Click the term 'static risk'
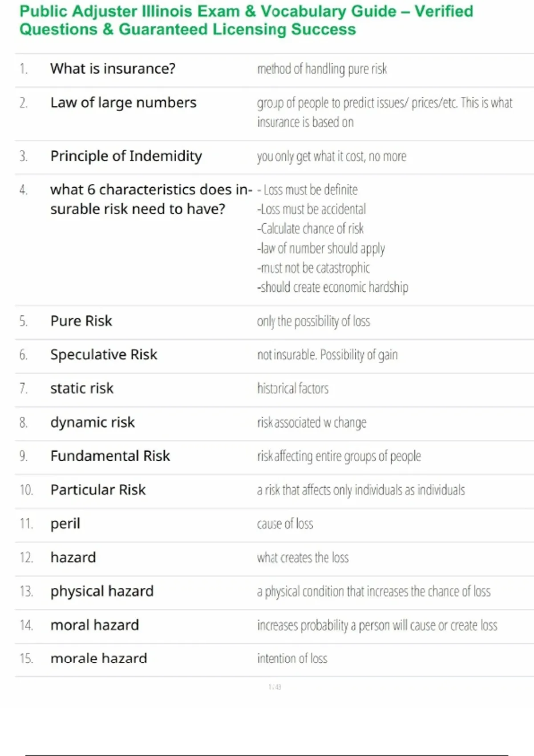The image size is (534, 756). coord(82,389)
